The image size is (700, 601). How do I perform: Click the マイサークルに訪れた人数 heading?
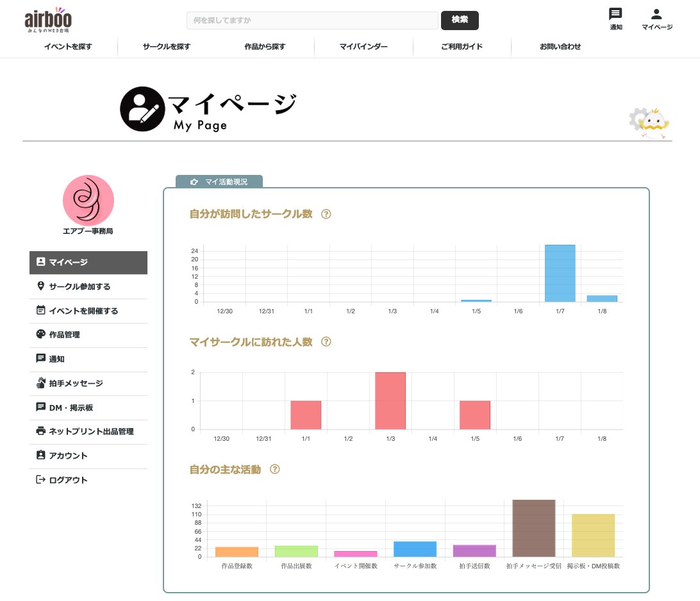pos(251,342)
